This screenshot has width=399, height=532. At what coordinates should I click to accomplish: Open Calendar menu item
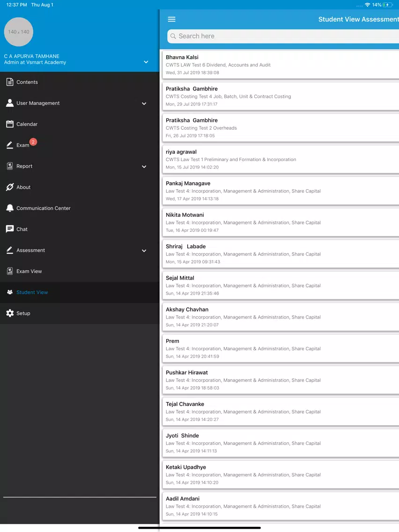[x=80, y=124]
